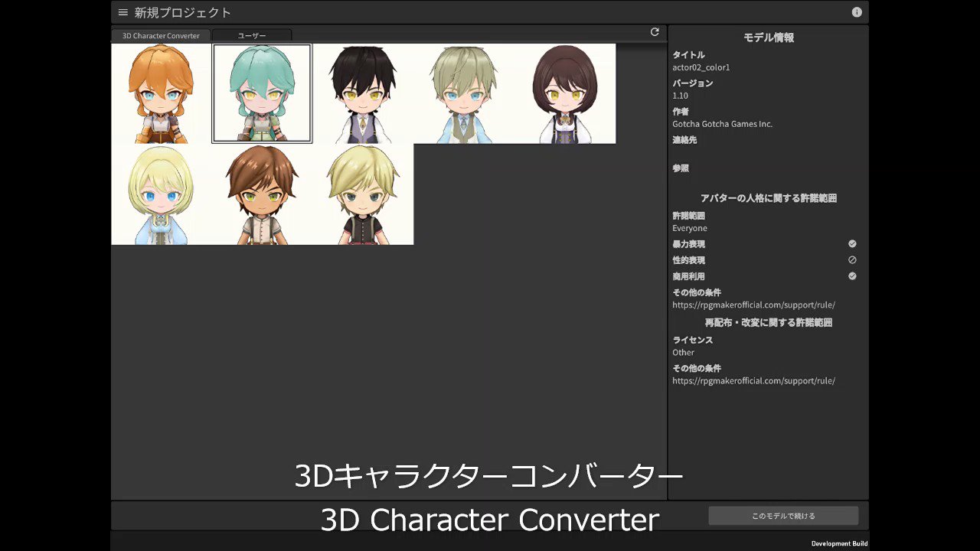Click the 参照 field label

pos(680,168)
